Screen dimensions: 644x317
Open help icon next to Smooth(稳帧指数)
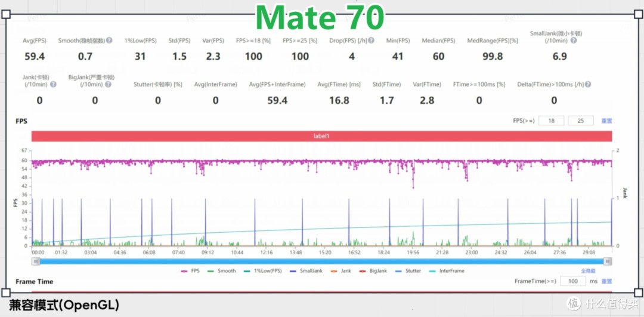109,40
